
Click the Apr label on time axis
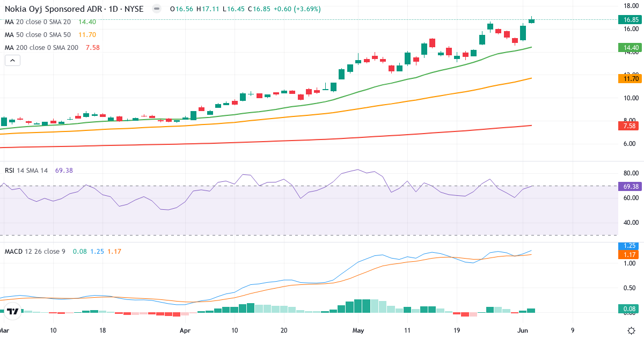pyautogui.click(x=185, y=331)
